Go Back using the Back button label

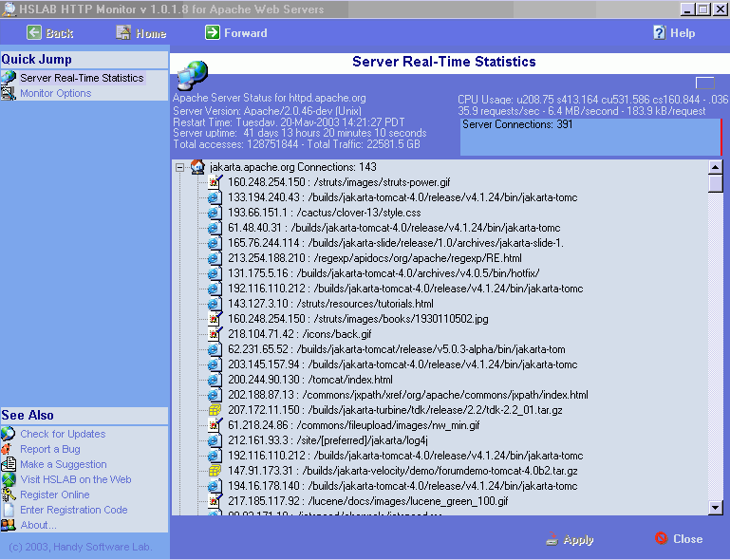pyautogui.click(x=60, y=33)
